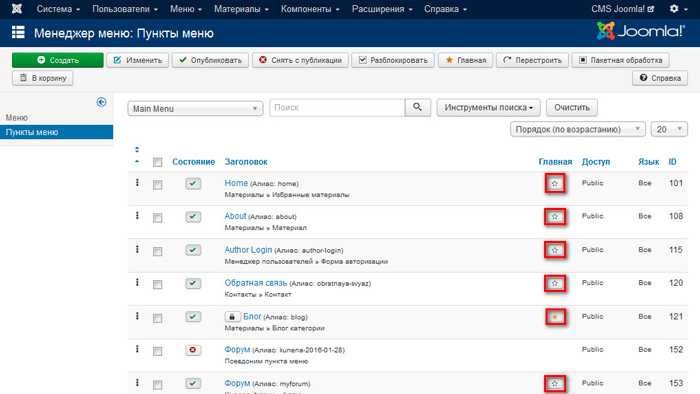The width and height of the screenshot is (700, 394).
Task: Click the lock icon next to Блог
Action: tap(232, 317)
